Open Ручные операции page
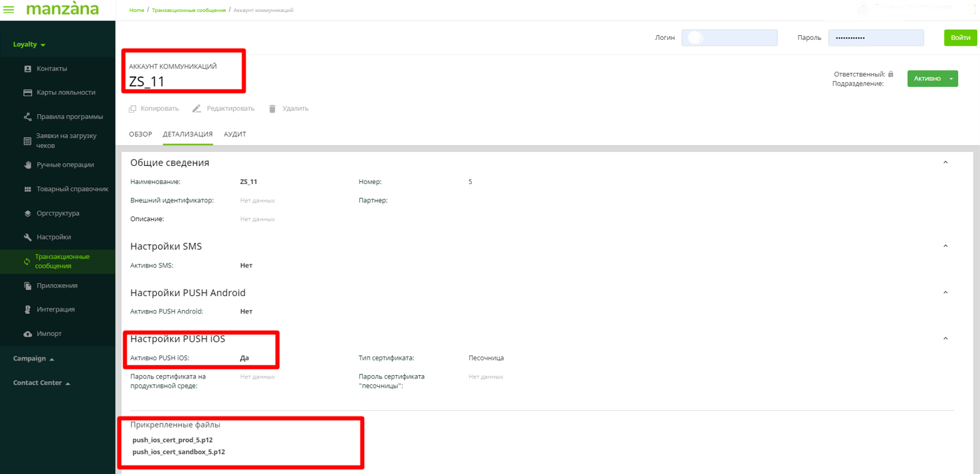 click(x=64, y=165)
